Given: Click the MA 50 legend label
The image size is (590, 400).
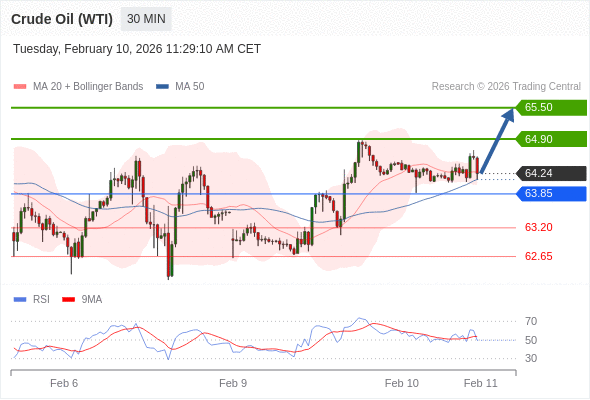Looking at the screenshot, I should (x=190, y=87).
